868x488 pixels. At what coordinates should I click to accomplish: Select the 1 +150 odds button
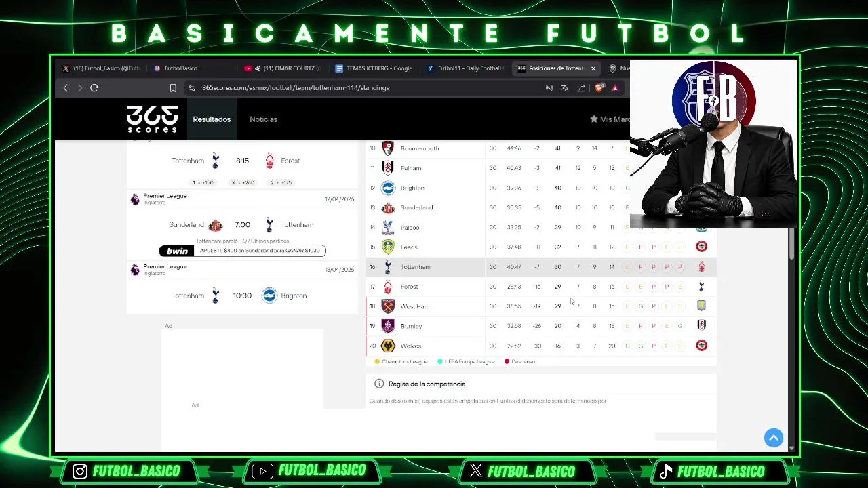[203, 183]
